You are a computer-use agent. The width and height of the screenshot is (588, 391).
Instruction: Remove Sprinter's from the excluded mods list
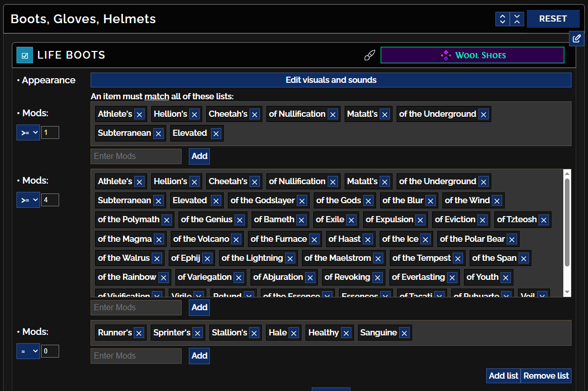point(198,333)
